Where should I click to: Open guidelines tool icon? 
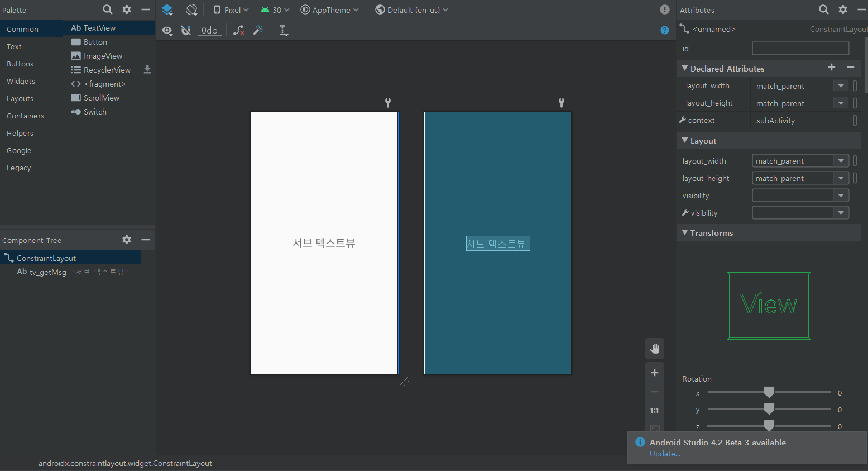(284, 31)
